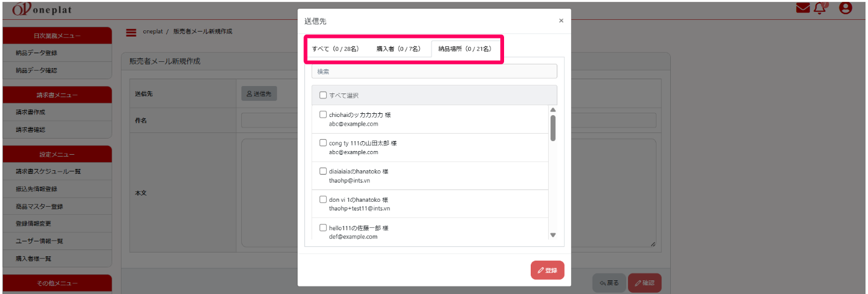The height and width of the screenshot is (294, 868).
Task: Check the すべて選択 checkbox
Action: [323, 95]
